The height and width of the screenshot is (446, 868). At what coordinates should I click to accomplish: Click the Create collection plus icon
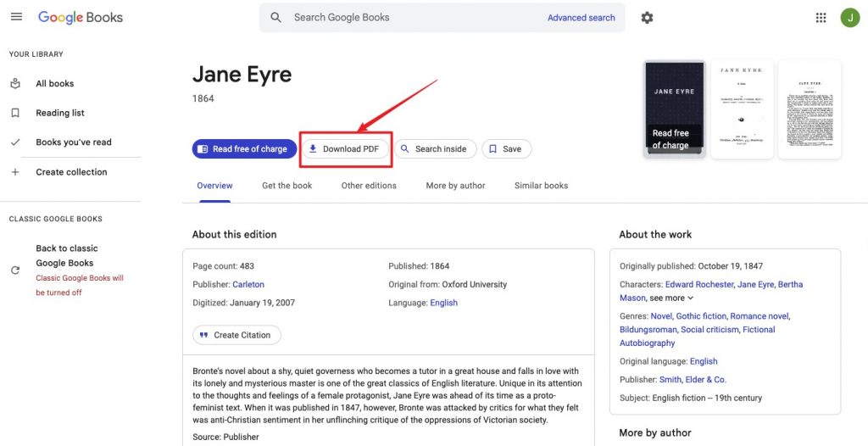coord(15,172)
